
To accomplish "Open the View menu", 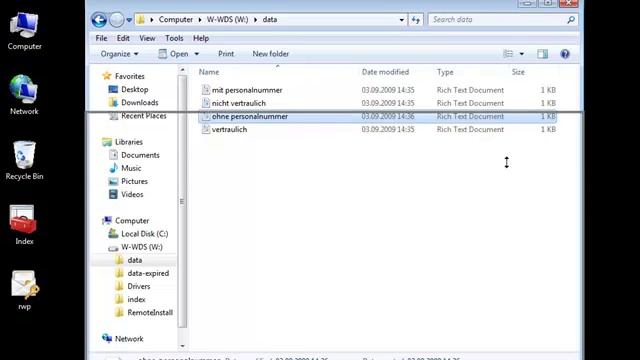I will coord(147,38).
